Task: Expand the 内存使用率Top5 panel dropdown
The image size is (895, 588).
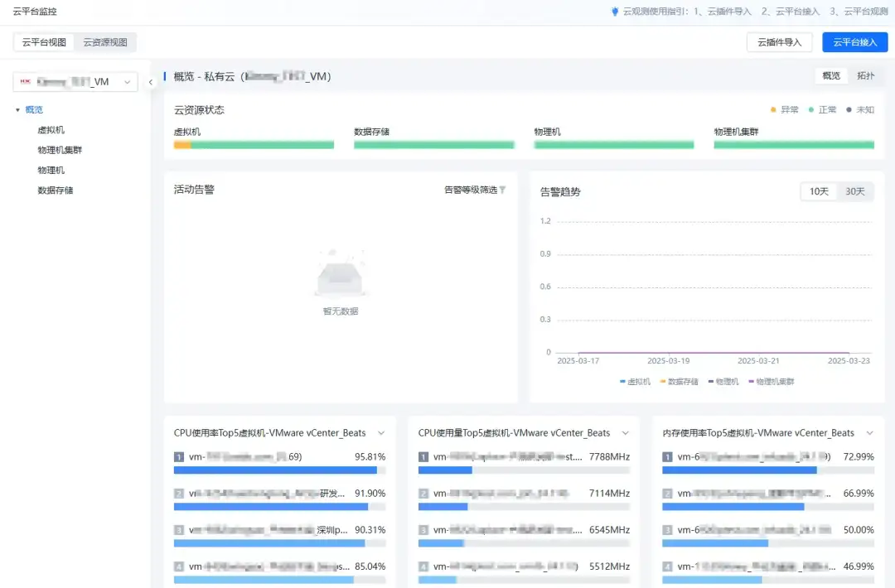Action: [869, 433]
